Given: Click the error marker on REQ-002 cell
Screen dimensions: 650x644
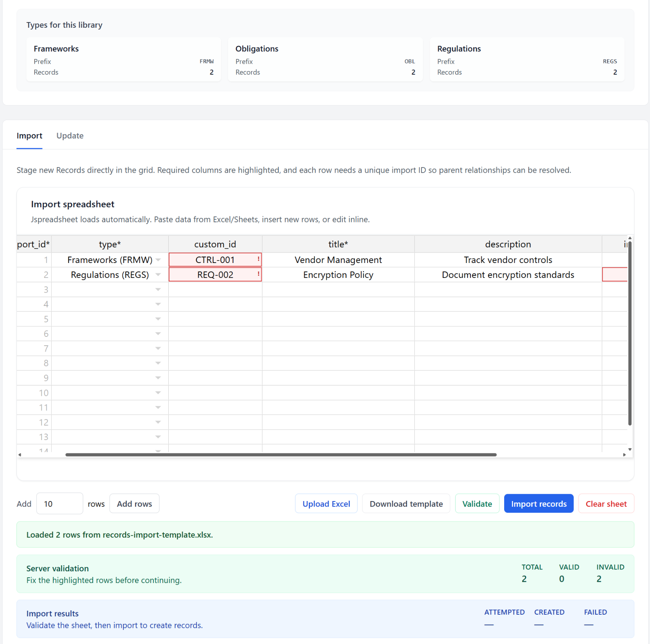Looking at the screenshot, I should pos(258,274).
